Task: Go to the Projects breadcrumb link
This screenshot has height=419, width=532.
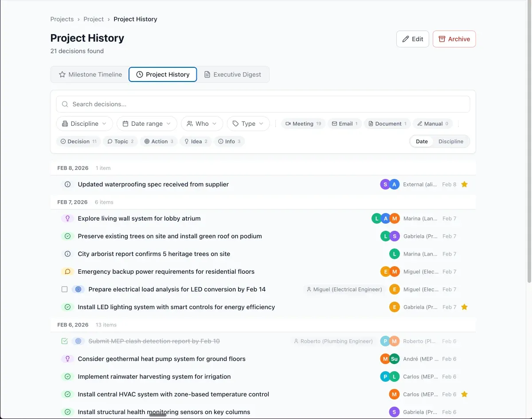Action: 62,19
